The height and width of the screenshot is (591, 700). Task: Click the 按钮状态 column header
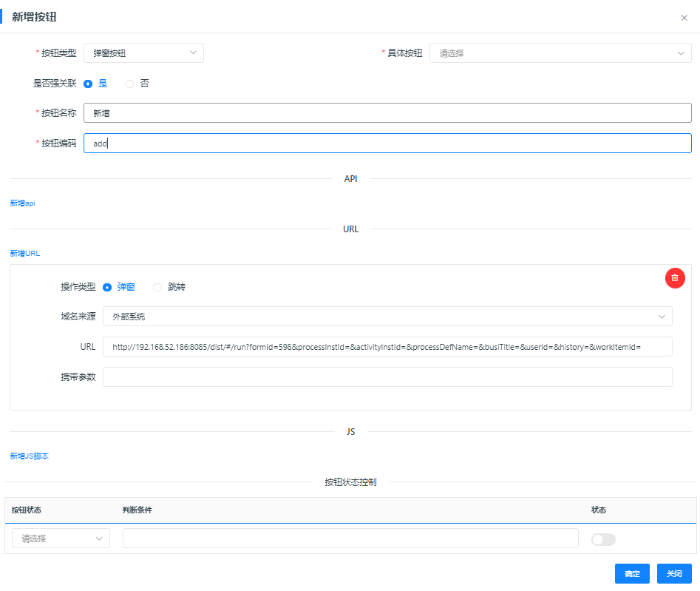(x=27, y=510)
